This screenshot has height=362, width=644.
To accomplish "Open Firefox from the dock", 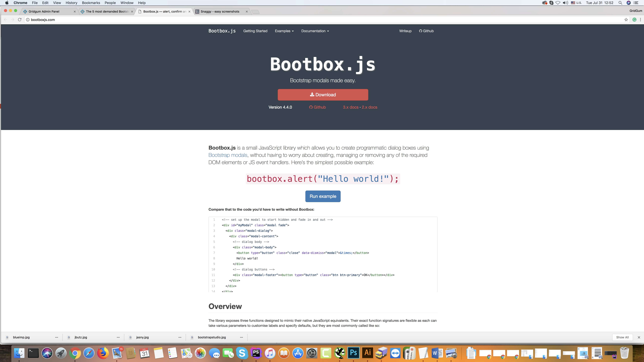I will pyautogui.click(x=103, y=353).
